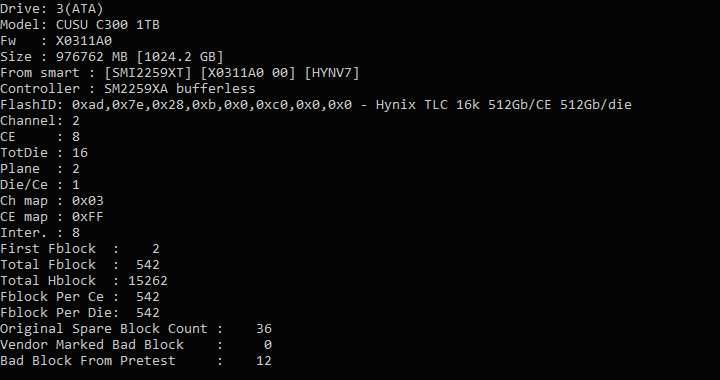Click the TotDie value 16
The height and width of the screenshot is (380, 720).
[80, 153]
